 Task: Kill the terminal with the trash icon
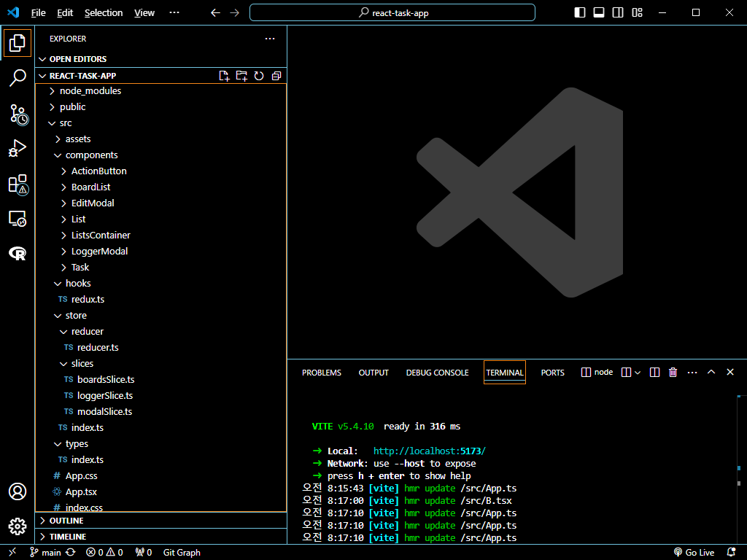673,373
